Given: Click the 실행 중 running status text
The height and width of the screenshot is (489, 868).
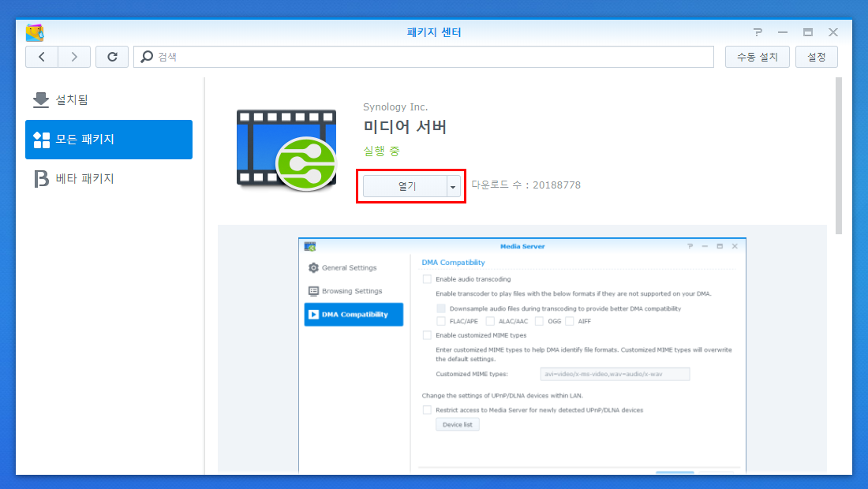Looking at the screenshot, I should point(381,151).
